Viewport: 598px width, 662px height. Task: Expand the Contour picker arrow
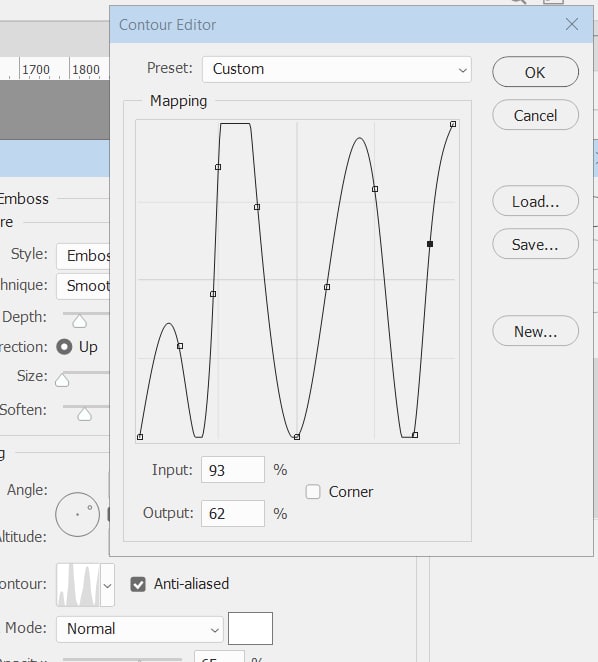click(x=107, y=585)
